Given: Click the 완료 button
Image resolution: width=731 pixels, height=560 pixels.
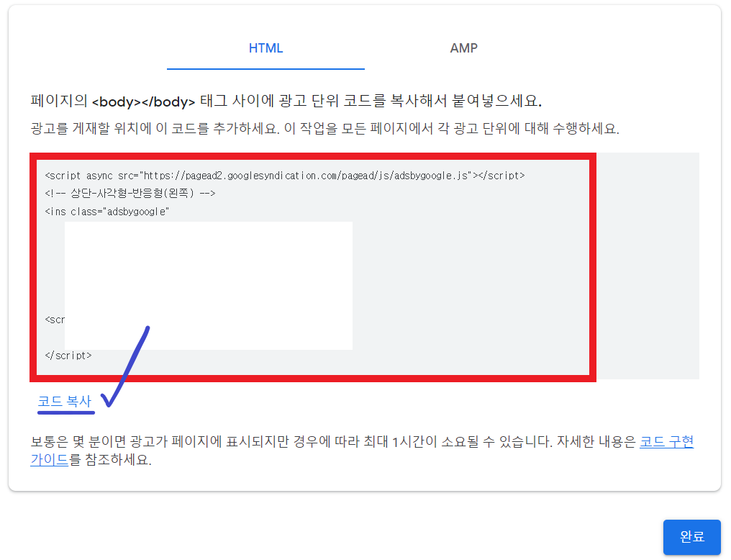Looking at the screenshot, I should tap(692, 537).
